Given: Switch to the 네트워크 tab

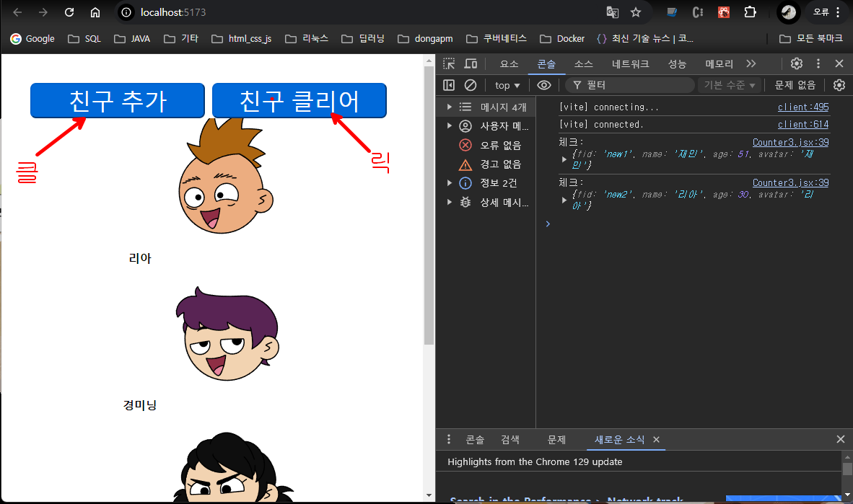Looking at the screenshot, I should click(630, 64).
